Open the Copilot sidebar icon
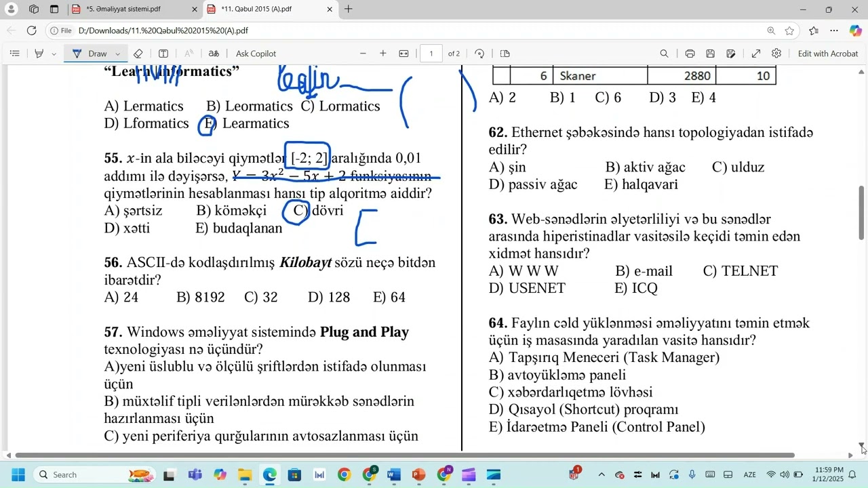 (x=856, y=30)
